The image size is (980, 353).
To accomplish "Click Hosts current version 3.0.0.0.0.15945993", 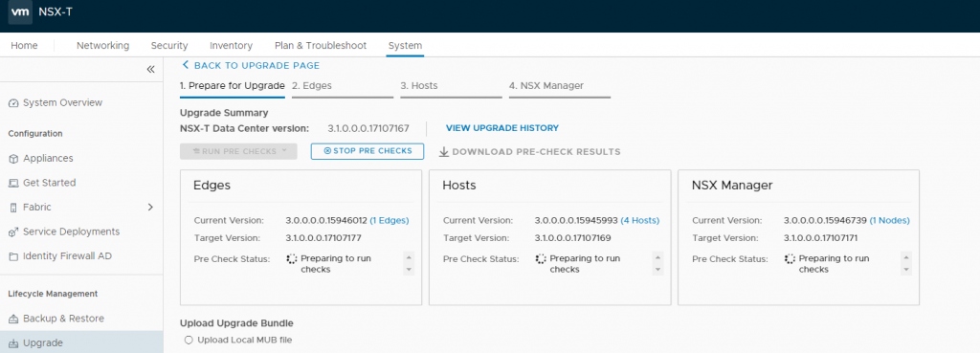I will pyautogui.click(x=576, y=221).
